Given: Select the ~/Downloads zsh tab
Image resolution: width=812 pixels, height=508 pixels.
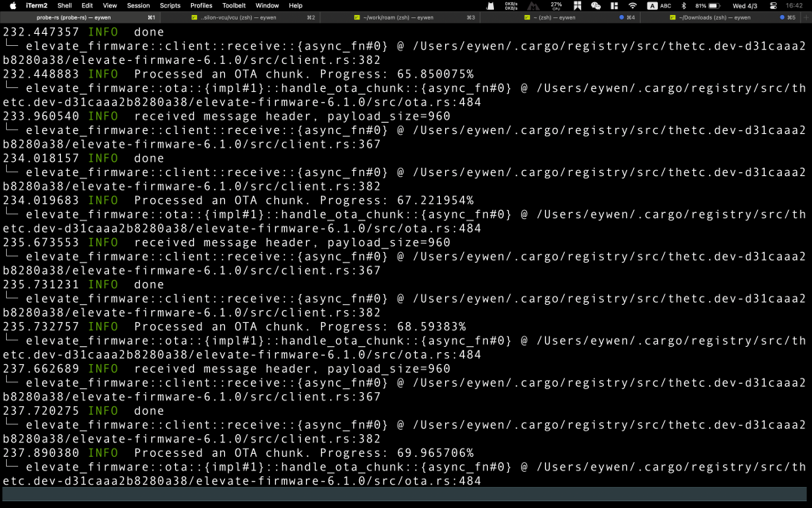Looking at the screenshot, I should [714, 17].
